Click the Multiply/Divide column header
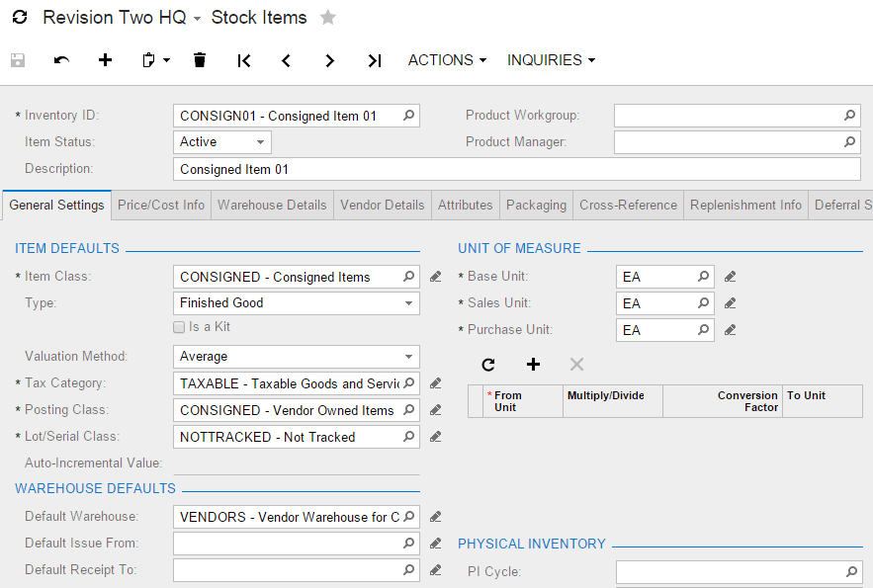 click(x=612, y=401)
